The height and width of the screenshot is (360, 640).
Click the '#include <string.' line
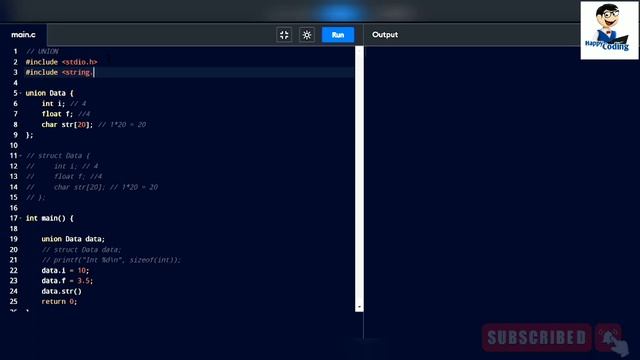(60, 72)
